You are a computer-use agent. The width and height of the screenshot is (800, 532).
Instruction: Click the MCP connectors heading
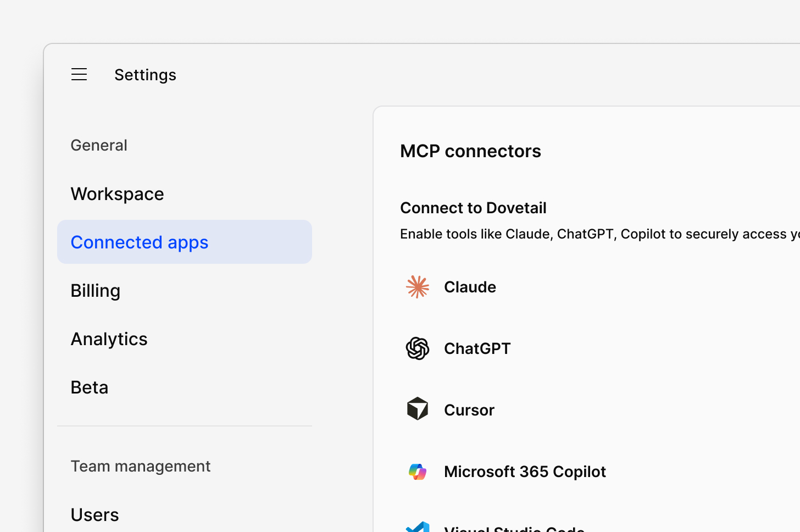470,151
